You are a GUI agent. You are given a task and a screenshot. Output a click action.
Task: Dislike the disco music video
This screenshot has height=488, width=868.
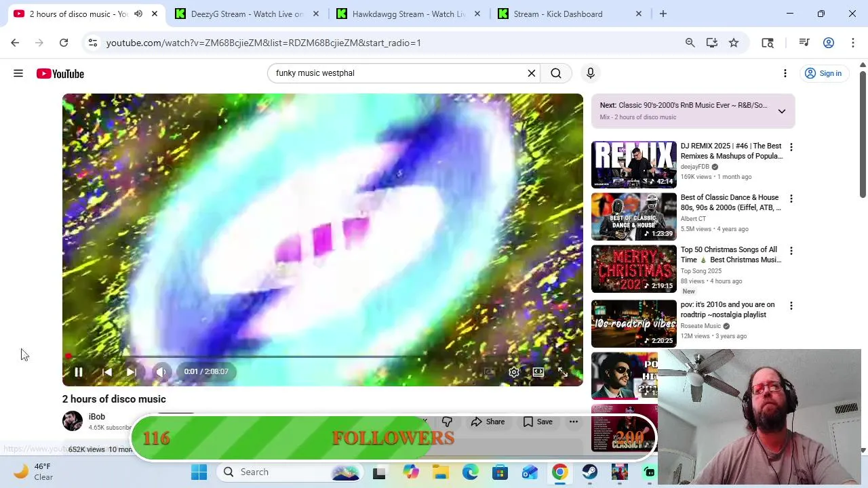[447, 422]
